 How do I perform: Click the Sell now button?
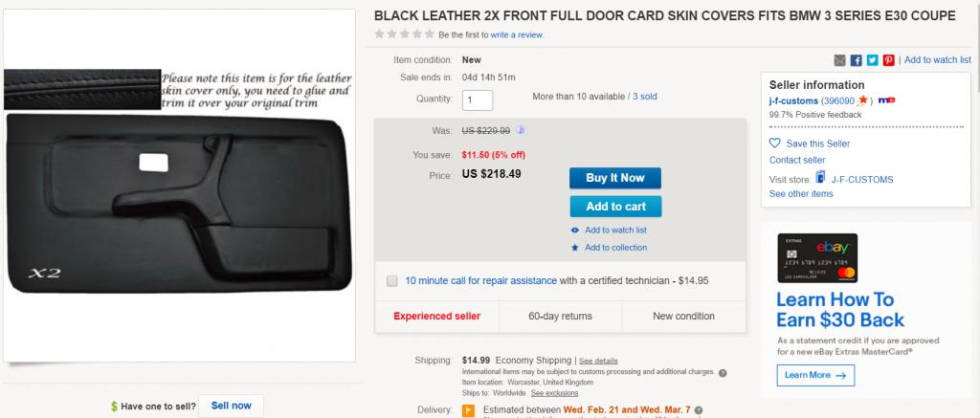point(230,406)
